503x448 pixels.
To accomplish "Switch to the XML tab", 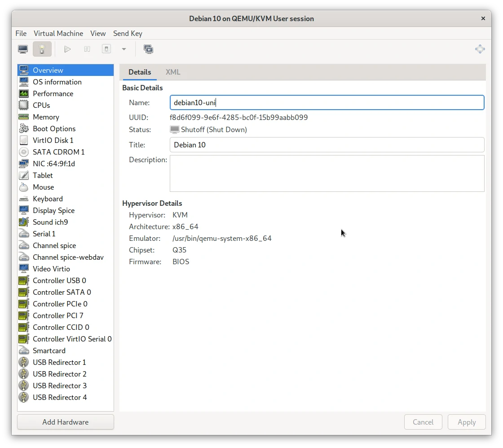I will pos(173,72).
